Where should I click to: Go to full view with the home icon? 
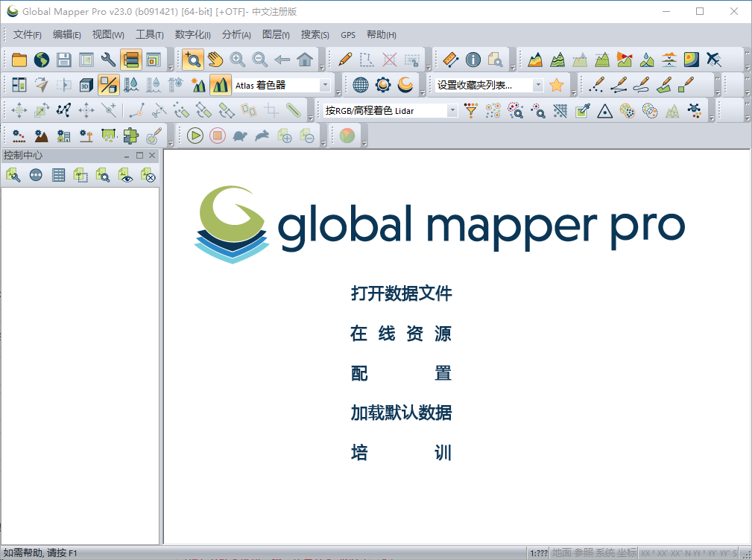pyautogui.click(x=305, y=60)
